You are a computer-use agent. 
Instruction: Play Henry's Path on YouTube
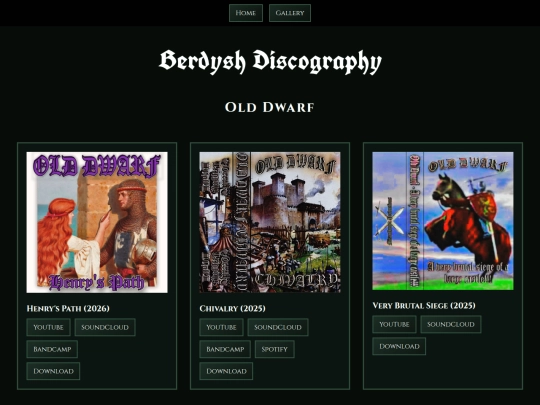[49, 327]
